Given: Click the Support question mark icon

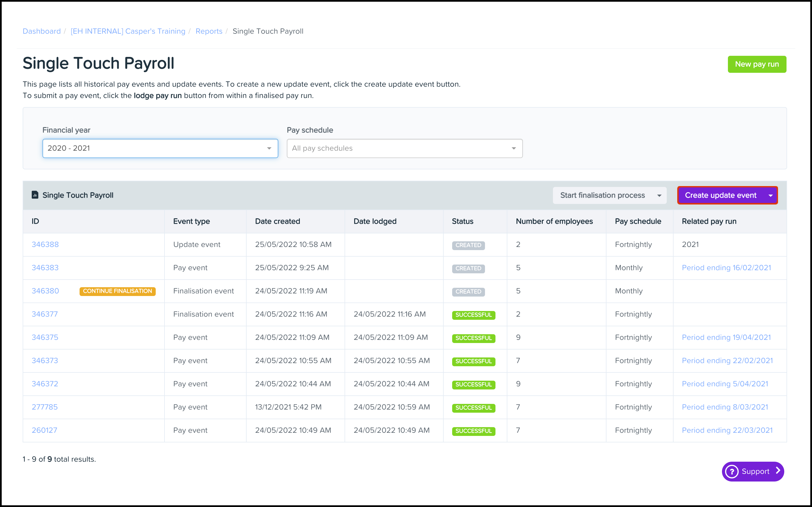Looking at the screenshot, I should pyautogui.click(x=732, y=472).
